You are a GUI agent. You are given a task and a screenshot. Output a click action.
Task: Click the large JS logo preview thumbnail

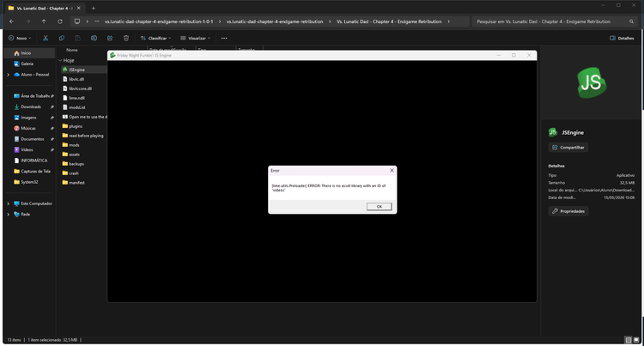pyautogui.click(x=592, y=83)
